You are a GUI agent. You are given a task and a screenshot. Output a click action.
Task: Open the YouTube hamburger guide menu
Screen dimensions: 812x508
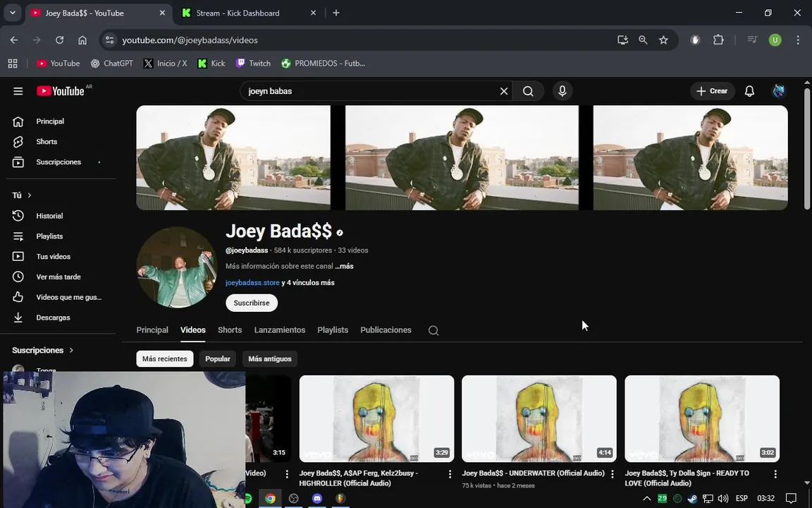18,91
